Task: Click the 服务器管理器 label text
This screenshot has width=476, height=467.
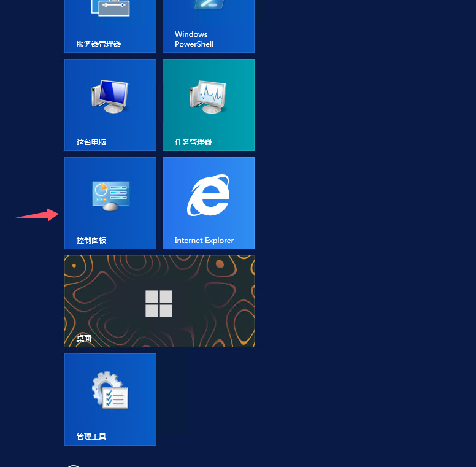Action: pyautogui.click(x=99, y=44)
